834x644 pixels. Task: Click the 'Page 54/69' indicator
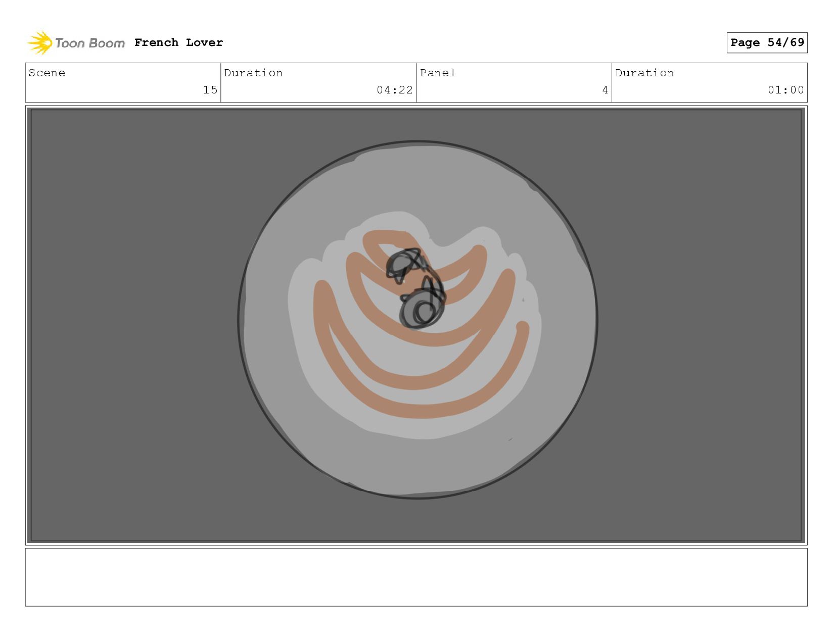(x=767, y=42)
